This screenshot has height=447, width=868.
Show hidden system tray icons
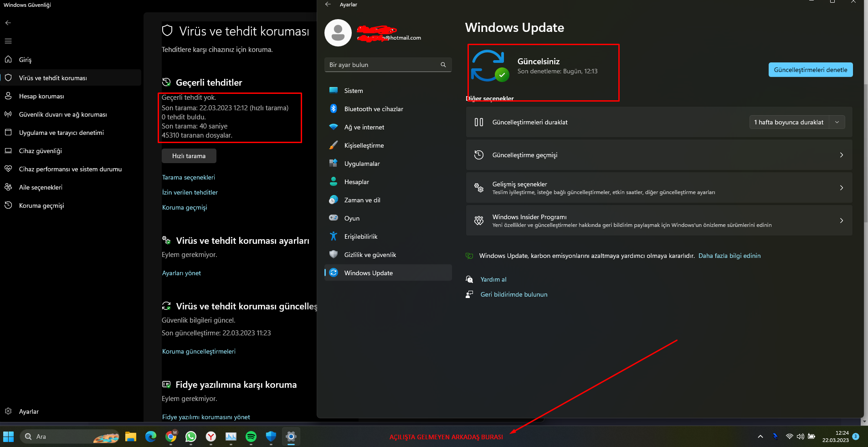click(760, 437)
